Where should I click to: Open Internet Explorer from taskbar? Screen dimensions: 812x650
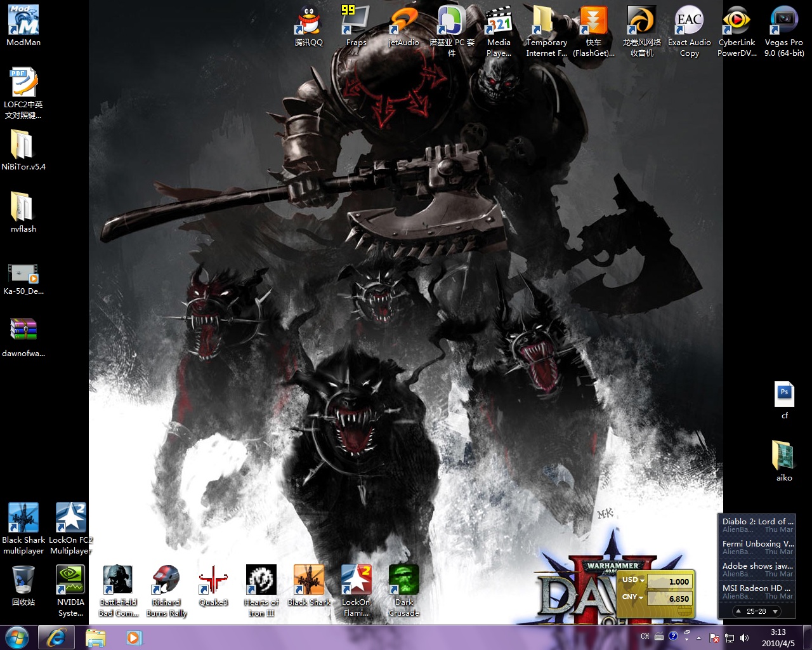(x=56, y=637)
